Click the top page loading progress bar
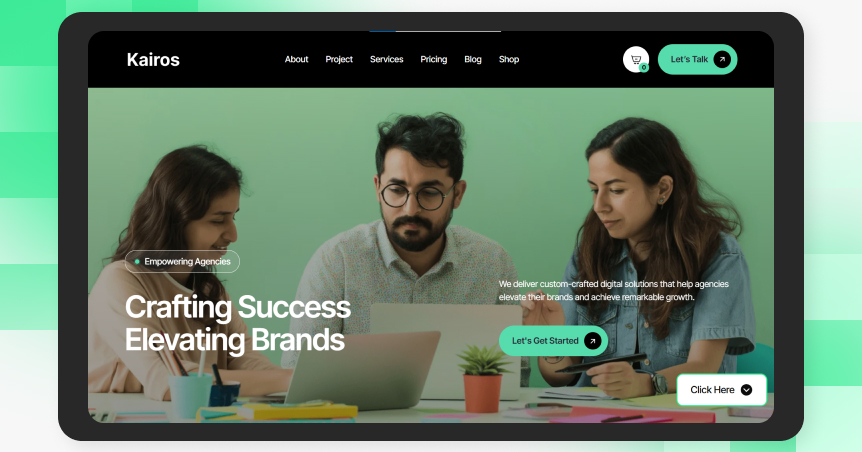Viewport: 862px width, 452px height. (x=435, y=31)
